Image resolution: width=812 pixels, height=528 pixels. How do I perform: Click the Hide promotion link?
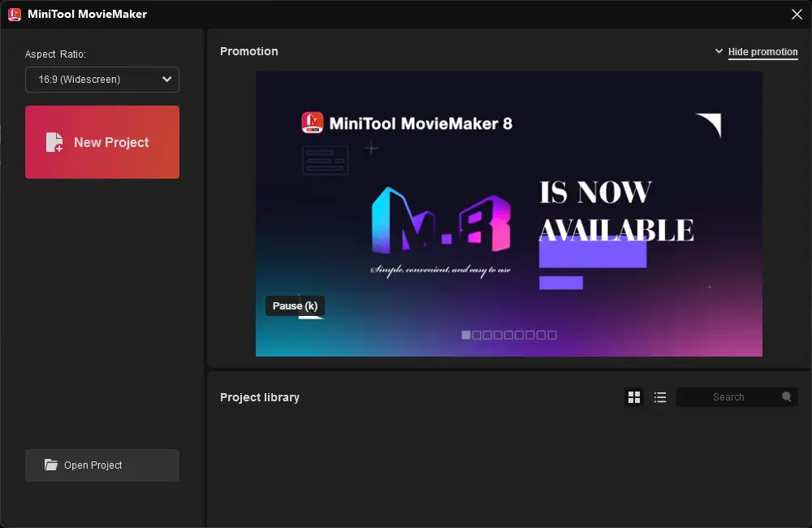click(x=762, y=52)
